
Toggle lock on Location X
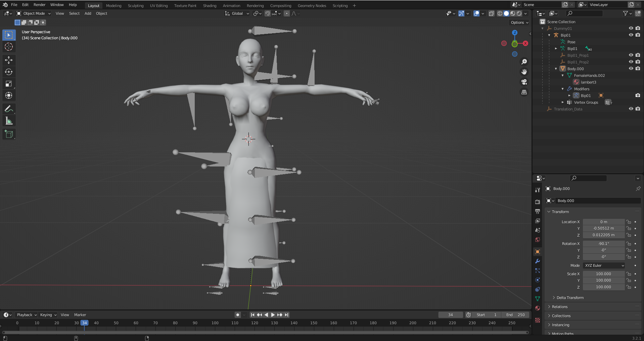click(x=629, y=222)
